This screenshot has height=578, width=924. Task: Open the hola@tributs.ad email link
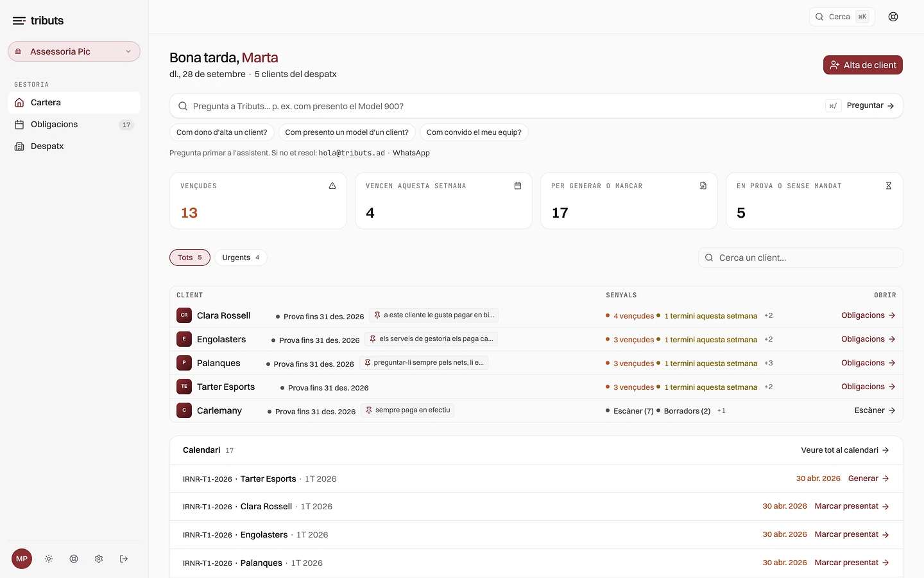(352, 153)
